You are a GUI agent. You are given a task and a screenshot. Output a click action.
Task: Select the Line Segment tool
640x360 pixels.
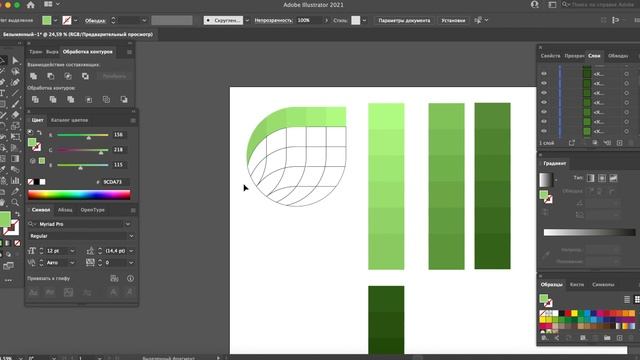[15, 93]
